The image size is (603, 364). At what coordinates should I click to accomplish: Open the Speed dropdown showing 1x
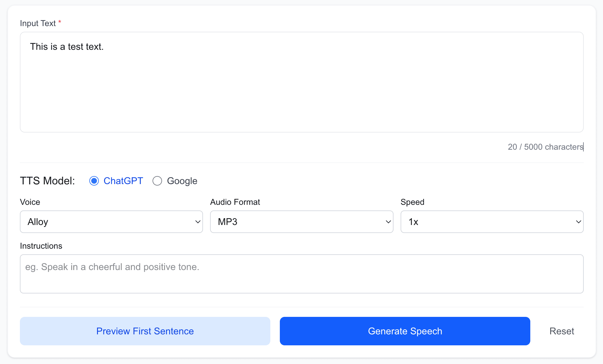pos(487,222)
